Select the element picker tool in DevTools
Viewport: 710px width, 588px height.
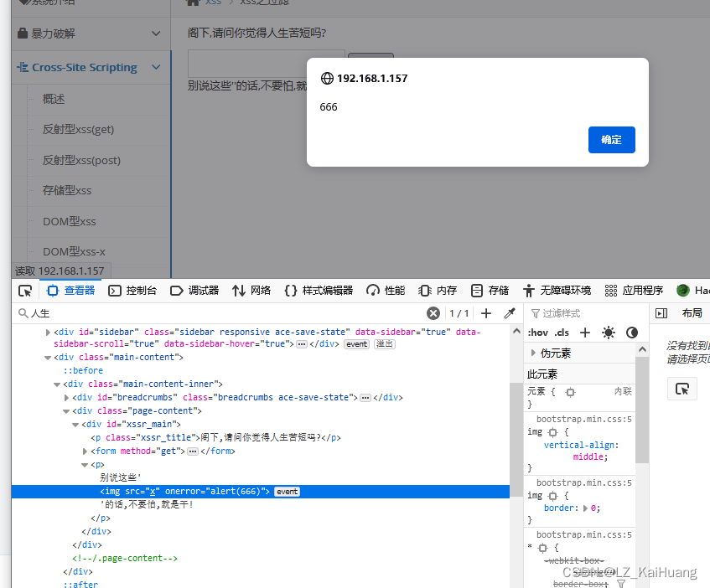point(25,290)
